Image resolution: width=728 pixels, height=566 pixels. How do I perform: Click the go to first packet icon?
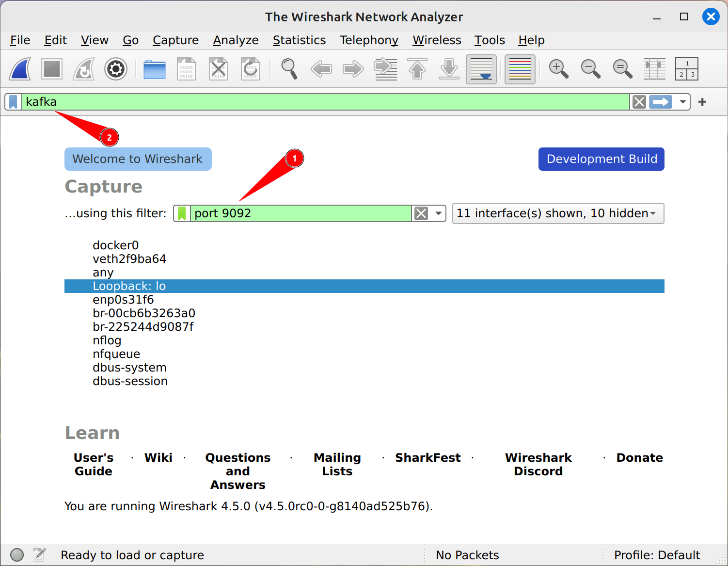tap(417, 69)
